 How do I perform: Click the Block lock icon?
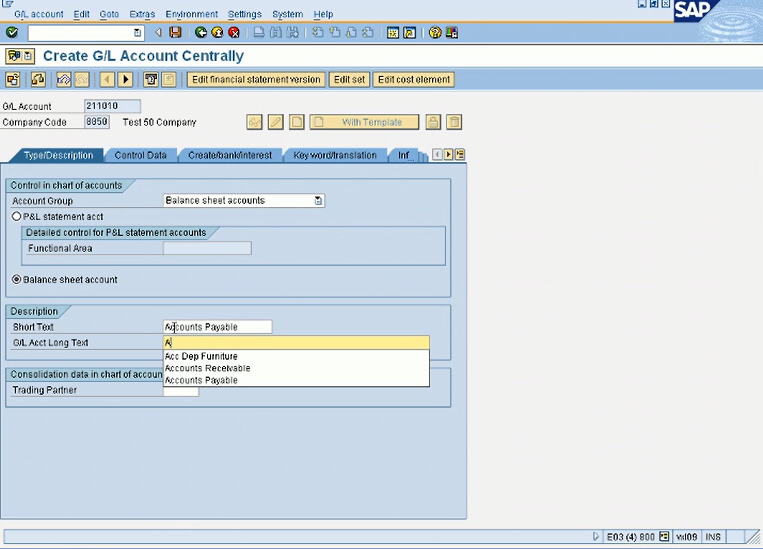[x=433, y=122]
